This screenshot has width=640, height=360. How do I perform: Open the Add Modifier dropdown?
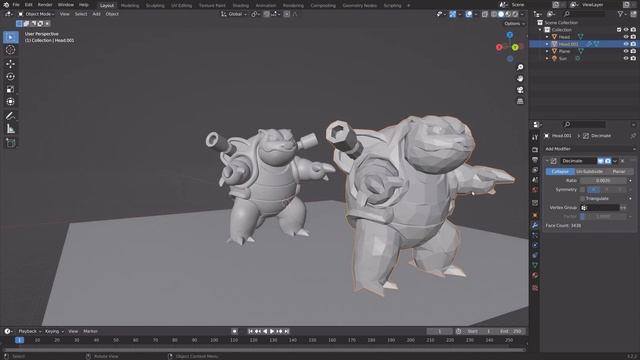click(590, 149)
